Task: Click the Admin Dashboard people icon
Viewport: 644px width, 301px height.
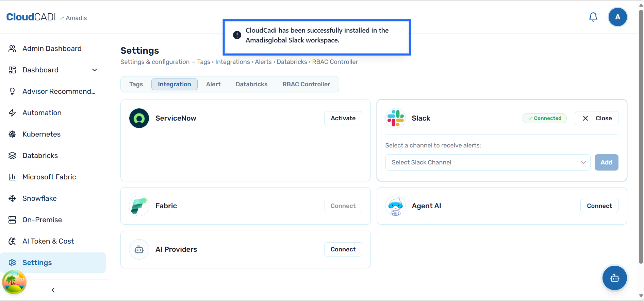Action: click(x=12, y=49)
